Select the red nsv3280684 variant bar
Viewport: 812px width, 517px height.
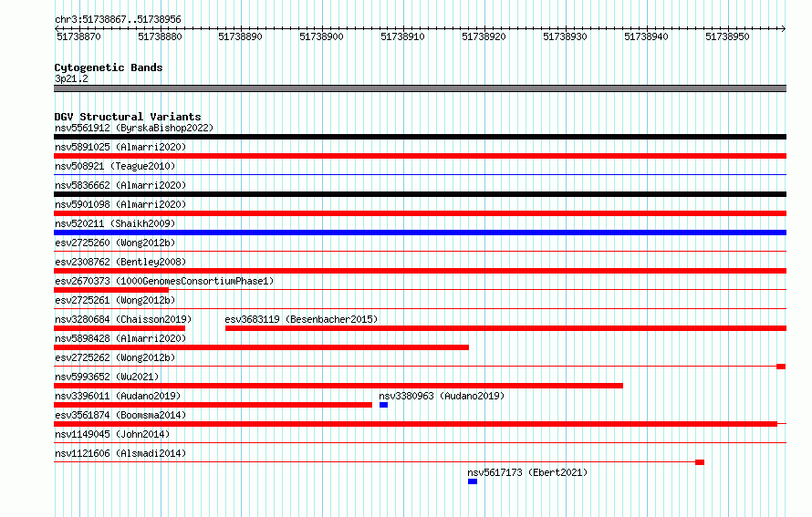120,328
